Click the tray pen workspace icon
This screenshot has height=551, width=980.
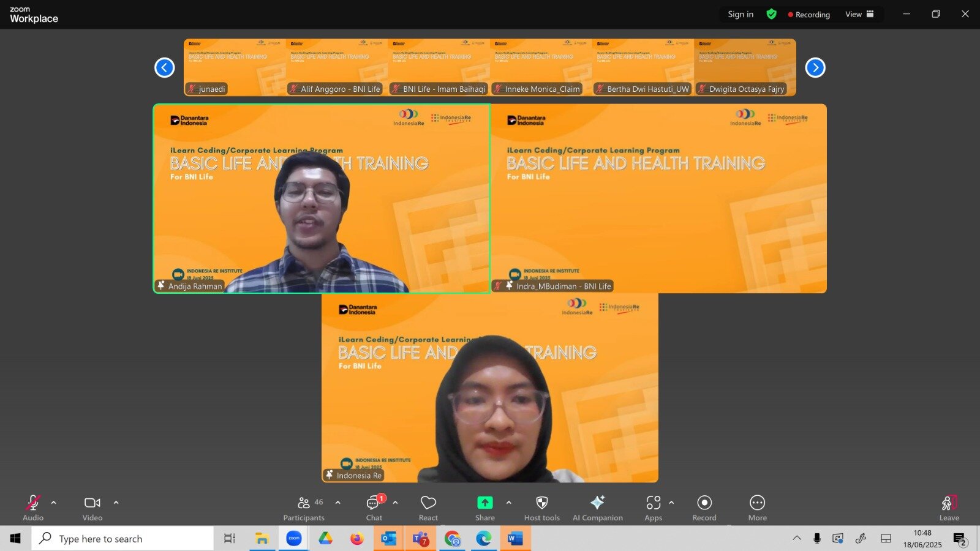861,538
